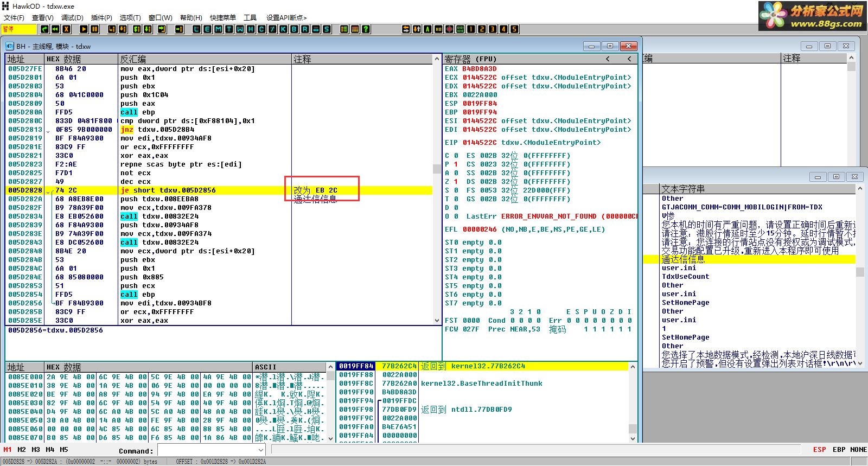Open Threads window (T icon)
Image resolution: width=868 pixels, height=466 pixels.
229,29
